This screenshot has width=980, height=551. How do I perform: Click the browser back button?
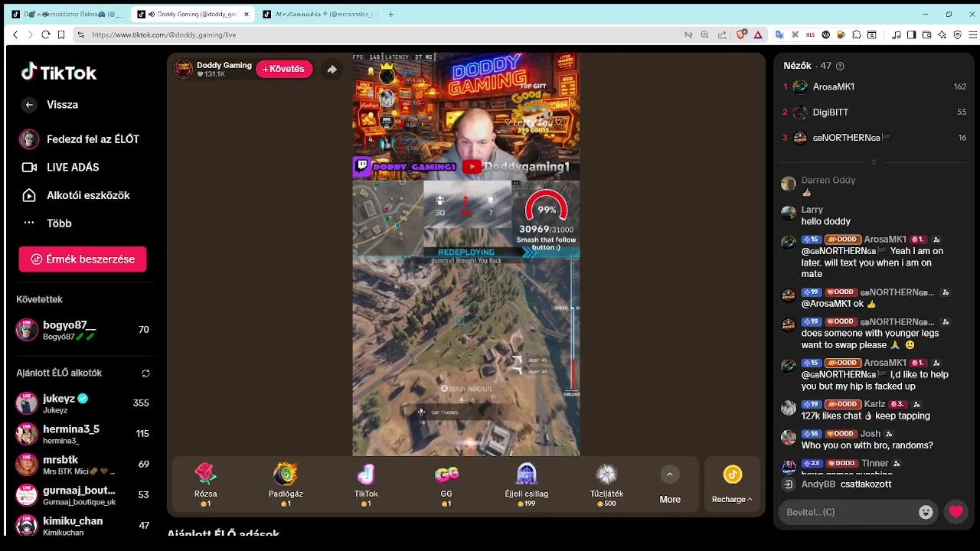coord(15,34)
